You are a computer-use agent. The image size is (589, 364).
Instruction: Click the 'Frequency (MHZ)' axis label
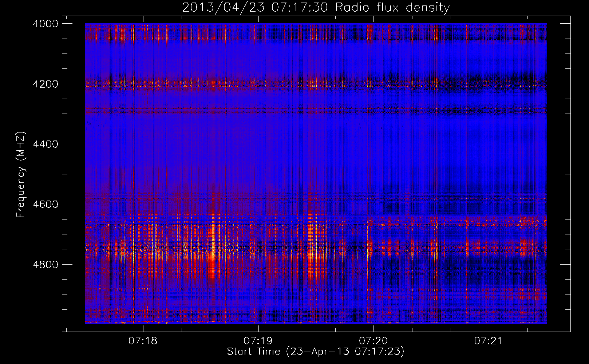(x=21, y=175)
